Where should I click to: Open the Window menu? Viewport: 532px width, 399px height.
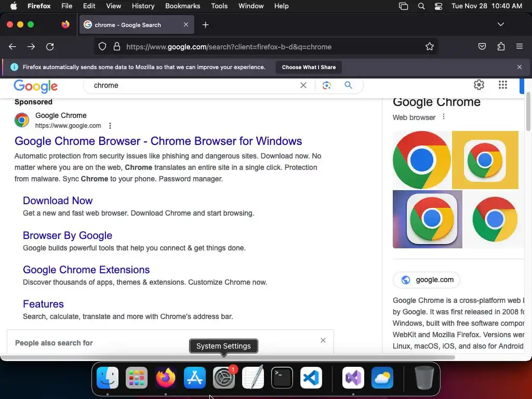point(251,6)
